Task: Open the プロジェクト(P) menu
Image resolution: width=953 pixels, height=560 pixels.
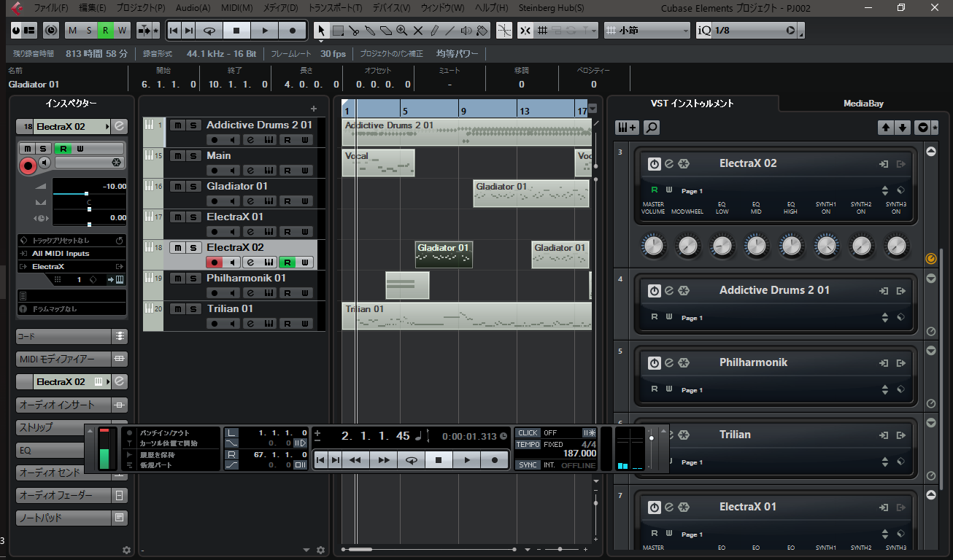Action: pyautogui.click(x=141, y=7)
